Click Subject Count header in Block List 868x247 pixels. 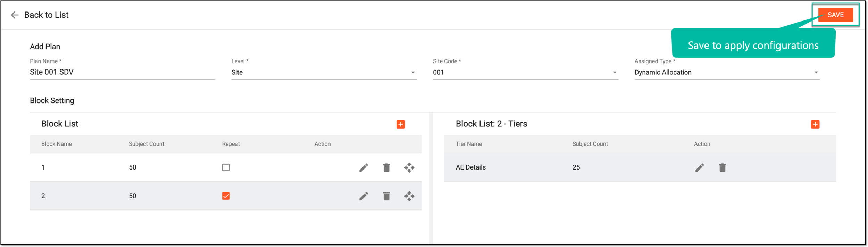[147, 144]
